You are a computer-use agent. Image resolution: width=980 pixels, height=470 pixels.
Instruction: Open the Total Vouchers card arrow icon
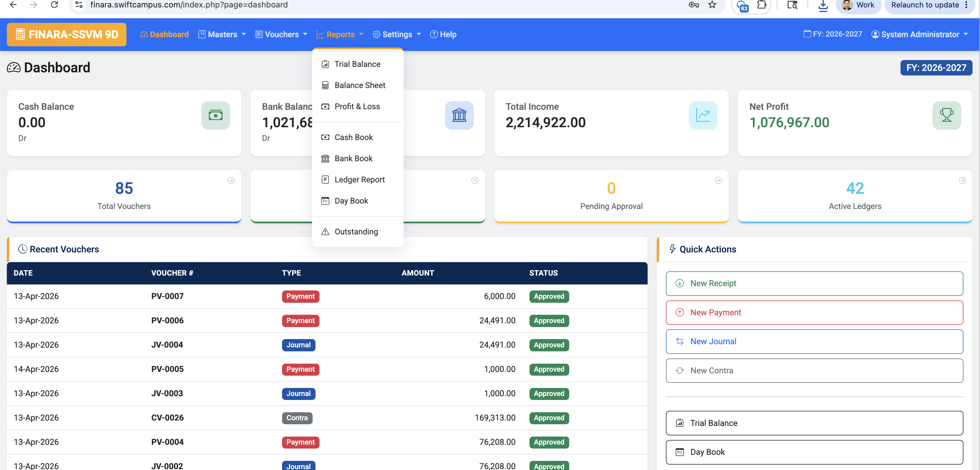[231, 180]
